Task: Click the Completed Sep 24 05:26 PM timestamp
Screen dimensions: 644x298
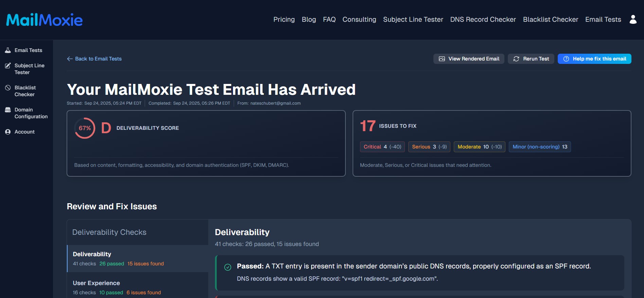Action: (189, 103)
